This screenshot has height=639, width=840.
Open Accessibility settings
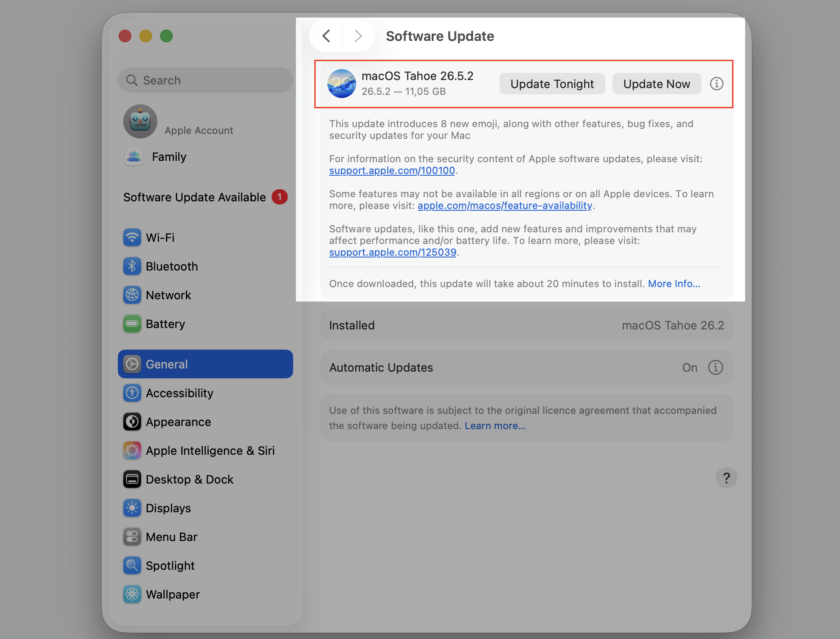(x=206, y=393)
